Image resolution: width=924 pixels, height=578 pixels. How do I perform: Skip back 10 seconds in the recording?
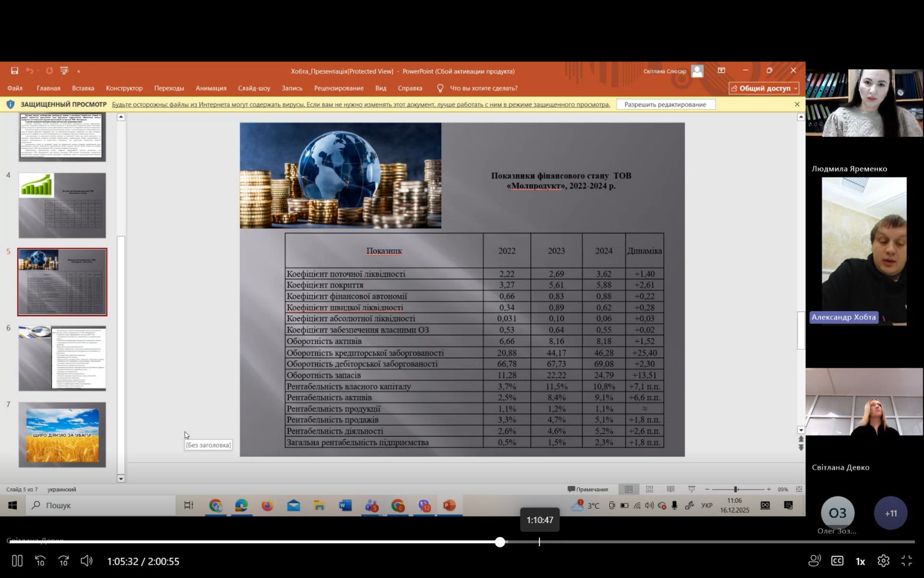coord(40,561)
